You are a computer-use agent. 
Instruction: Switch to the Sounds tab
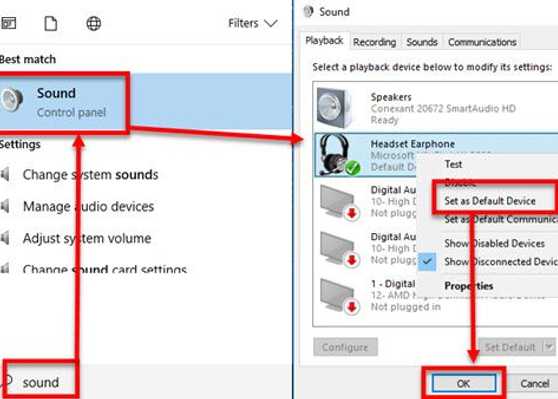tap(422, 42)
